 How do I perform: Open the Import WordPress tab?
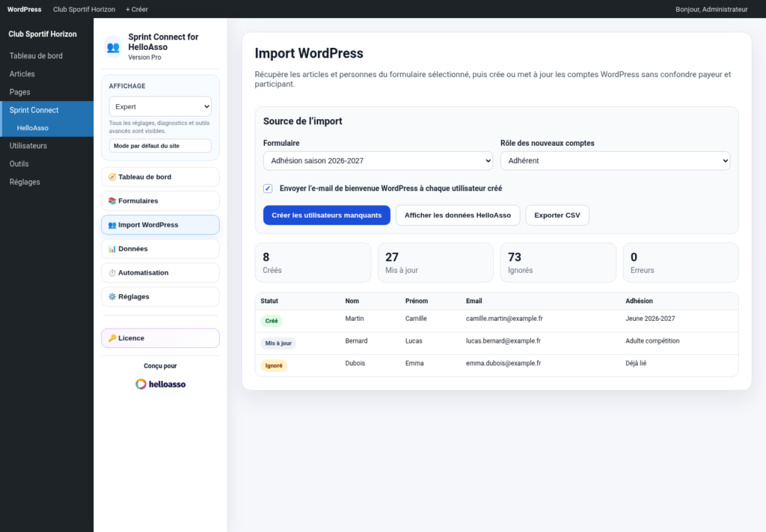[160, 224]
